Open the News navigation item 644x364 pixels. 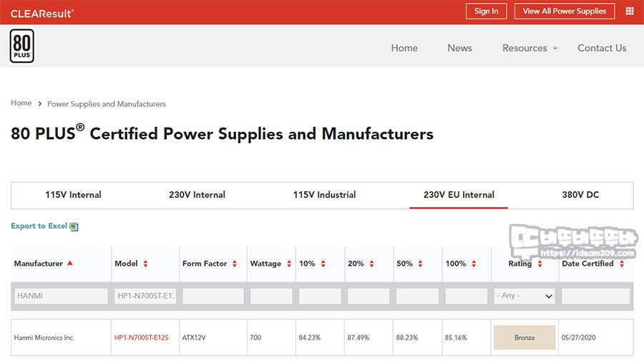click(459, 48)
